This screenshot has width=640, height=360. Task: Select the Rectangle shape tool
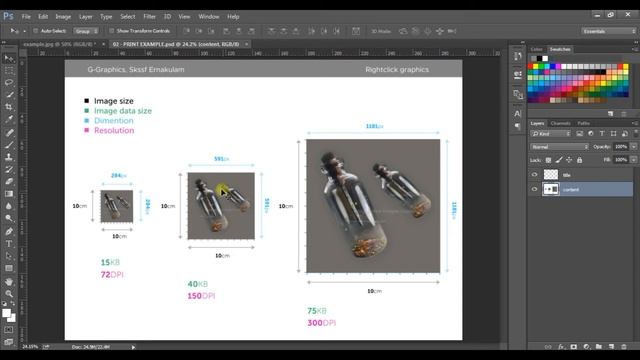point(9,268)
